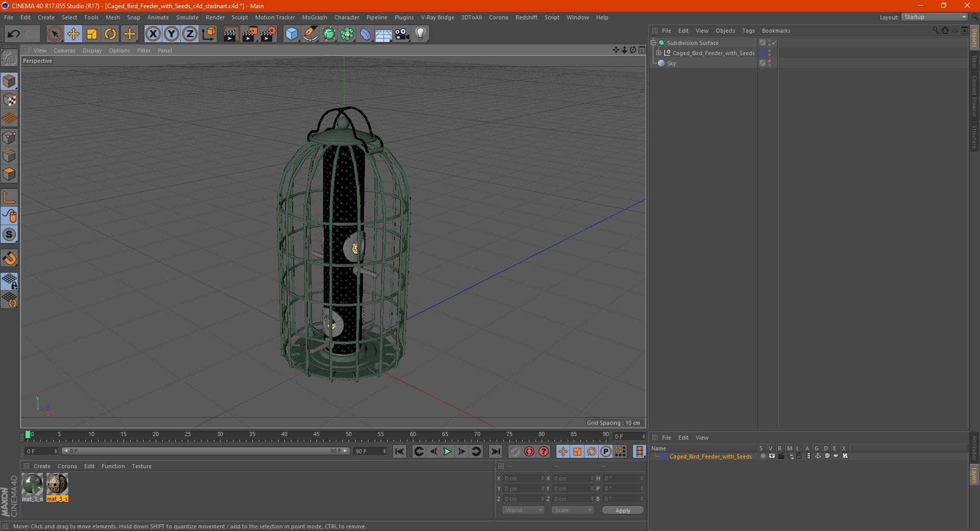This screenshot has width=980, height=531.
Task: Click the Apply button
Action: tap(623, 510)
